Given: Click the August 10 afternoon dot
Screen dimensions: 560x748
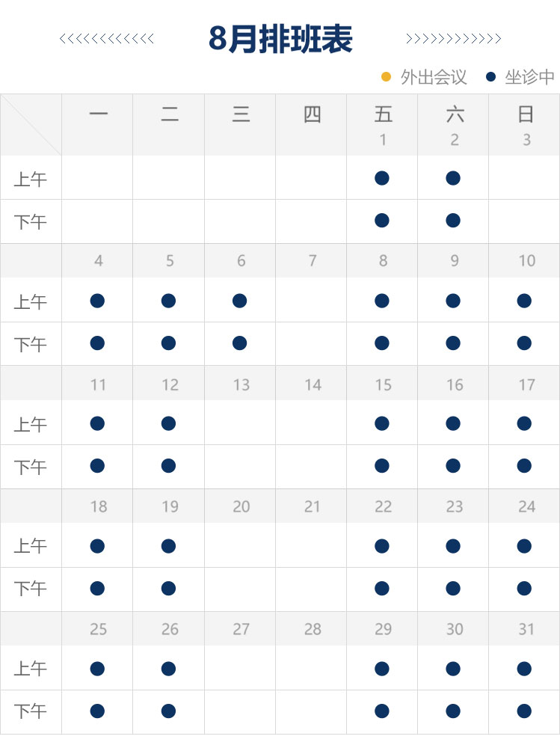Looking at the screenshot, I should point(524,343).
